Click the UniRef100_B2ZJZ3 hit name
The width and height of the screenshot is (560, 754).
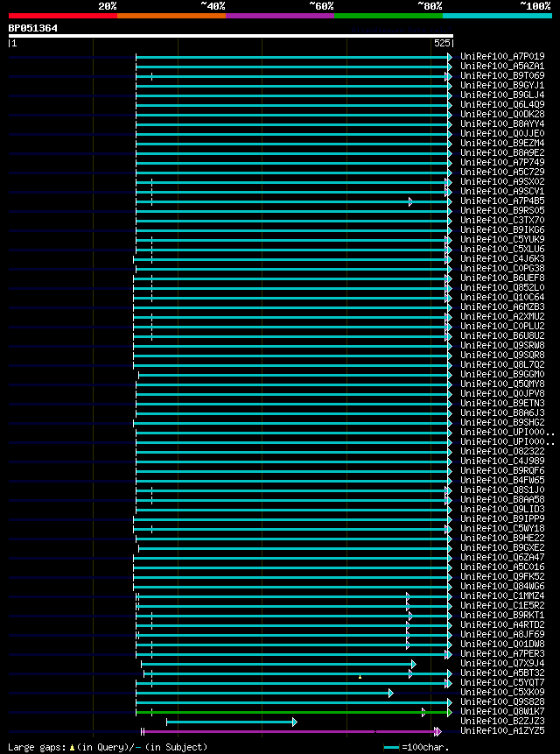502,721
